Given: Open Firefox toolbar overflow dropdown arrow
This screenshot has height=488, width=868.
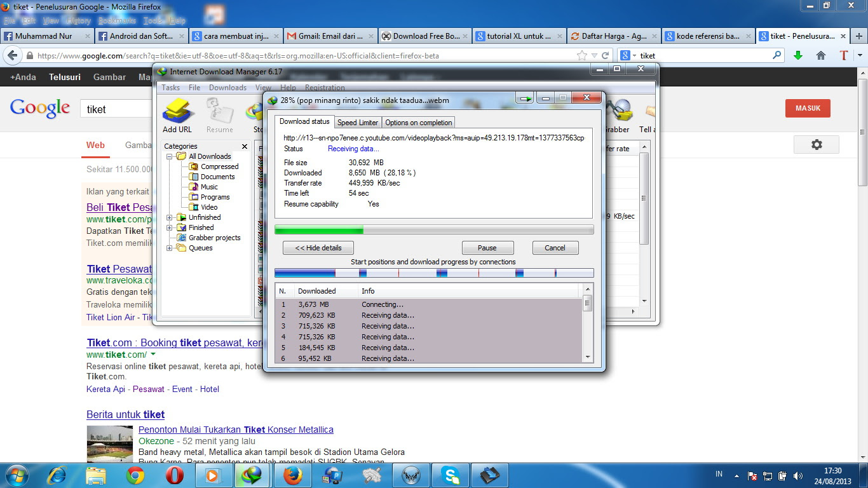Looking at the screenshot, I should point(860,55).
